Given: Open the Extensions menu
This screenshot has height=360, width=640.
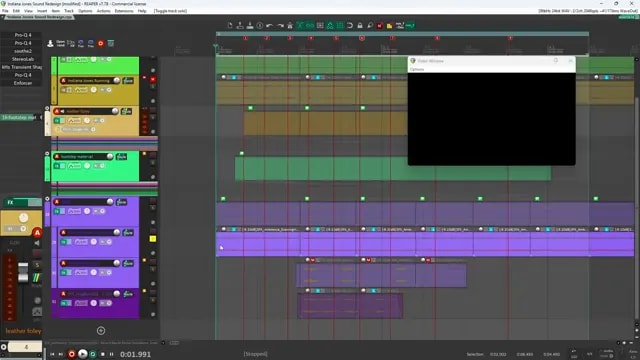Looking at the screenshot, I should tap(124, 11).
